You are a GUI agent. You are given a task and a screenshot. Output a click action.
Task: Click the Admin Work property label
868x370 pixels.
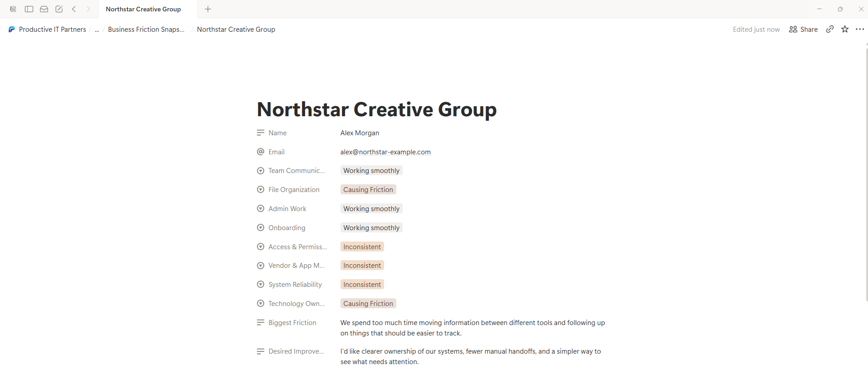(x=287, y=208)
